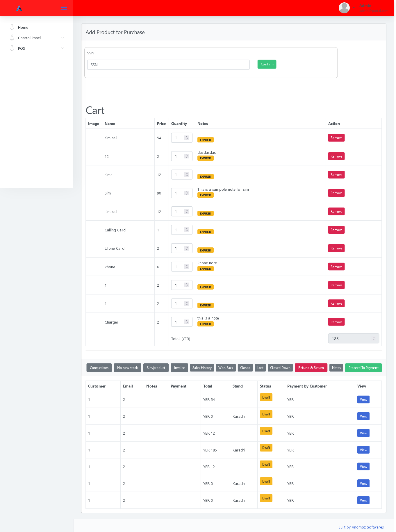Viewport: 396px width, 532px height.
Task: Click the app logo in top bar
Action: 19,8
